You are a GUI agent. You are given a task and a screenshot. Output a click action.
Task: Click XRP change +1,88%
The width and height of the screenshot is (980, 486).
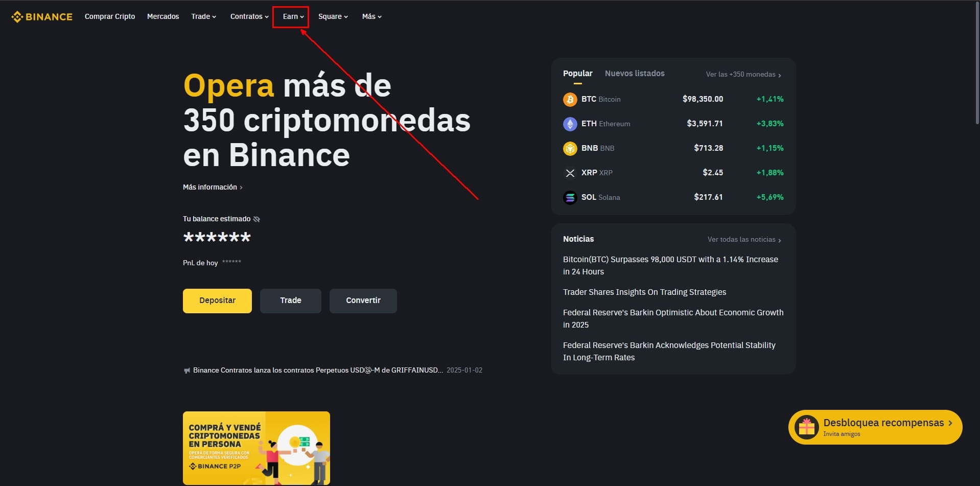coord(770,173)
